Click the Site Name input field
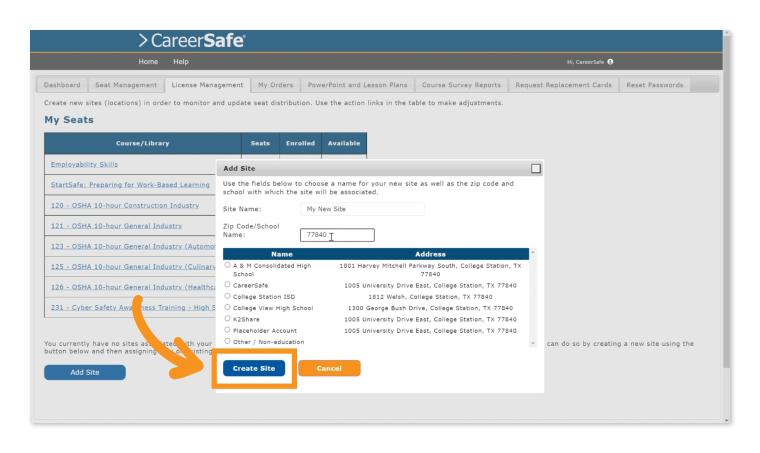The height and width of the screenshot is (453, 760). [362, 209]
